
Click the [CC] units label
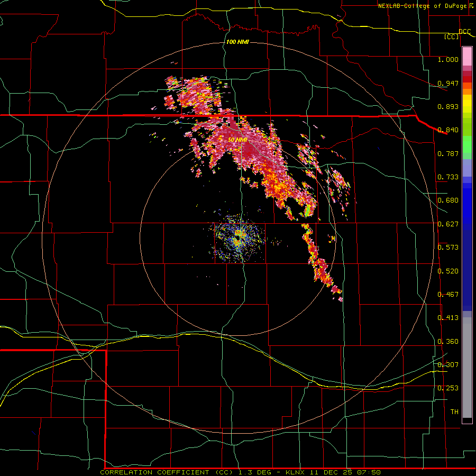click(452, 36)
